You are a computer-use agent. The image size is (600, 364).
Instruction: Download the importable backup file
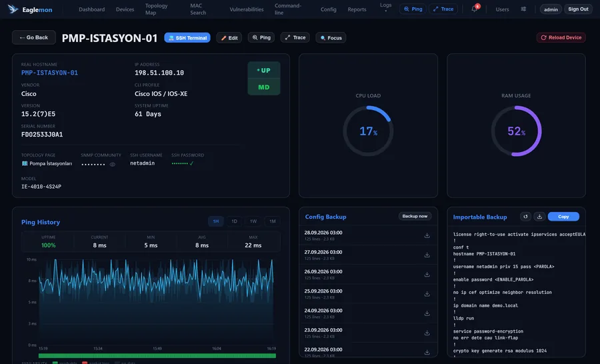tap(539, 217)
